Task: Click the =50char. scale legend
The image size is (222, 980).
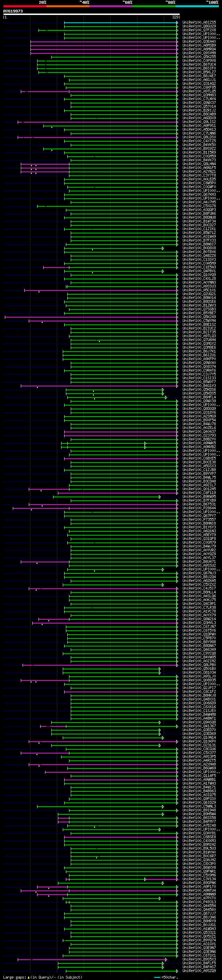Action: [165, 977]
